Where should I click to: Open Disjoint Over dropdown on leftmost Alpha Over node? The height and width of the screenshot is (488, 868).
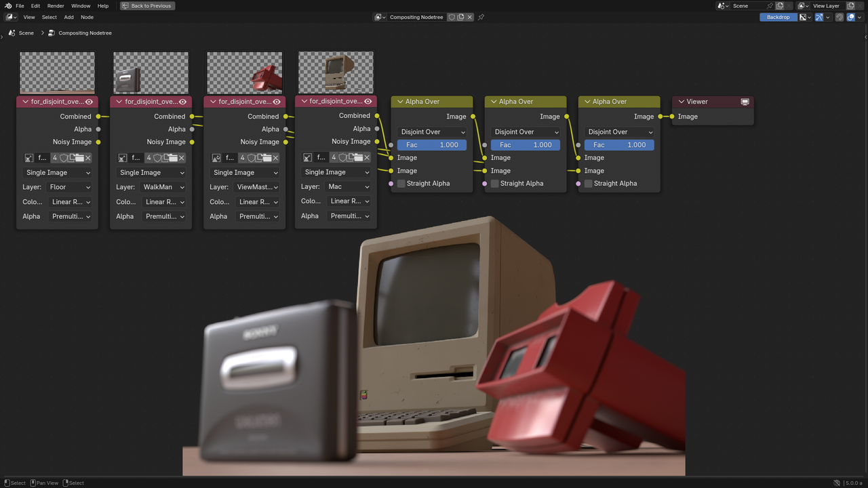432,132
